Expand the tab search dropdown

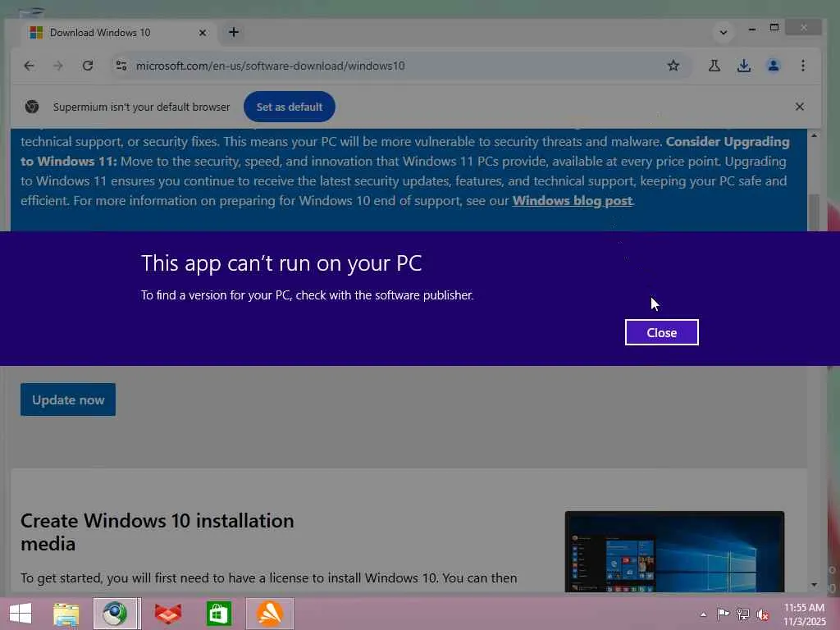click(x=724, y=33)
